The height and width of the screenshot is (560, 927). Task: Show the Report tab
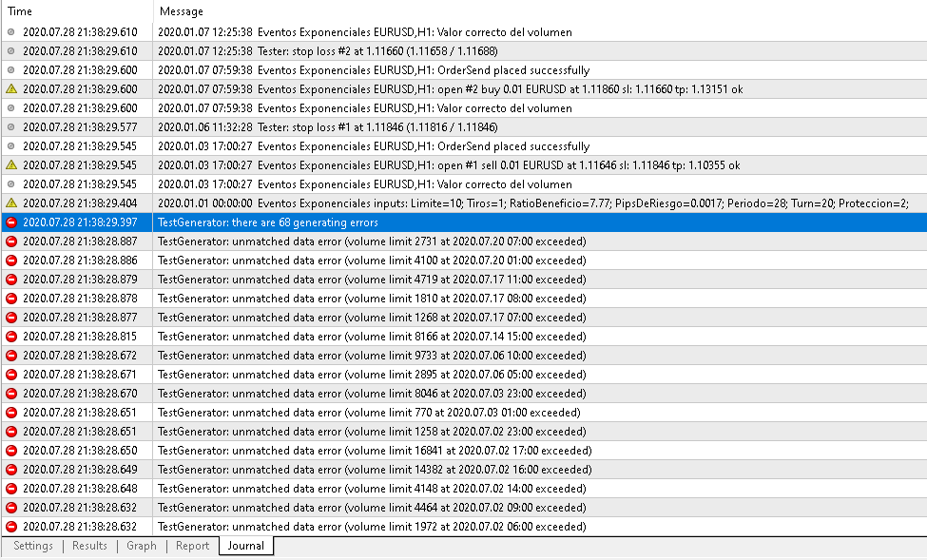click(192, 546)
